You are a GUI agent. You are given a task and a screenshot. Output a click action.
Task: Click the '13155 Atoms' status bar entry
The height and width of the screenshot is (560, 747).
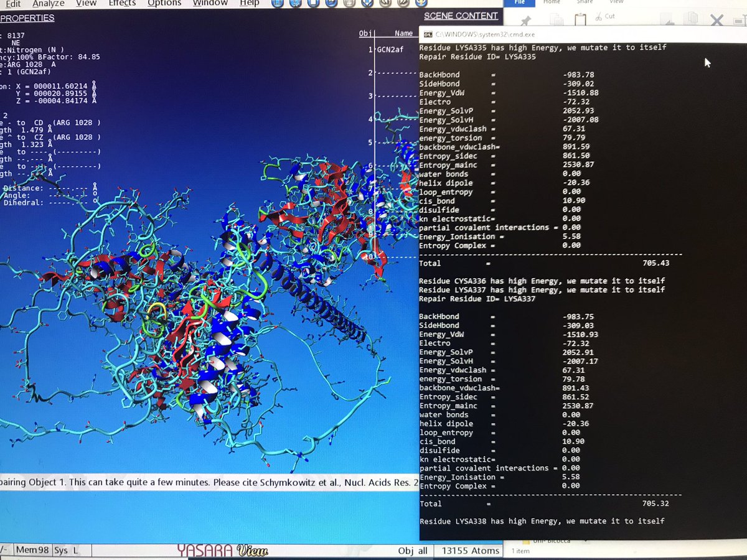click(x=471, y=551)
